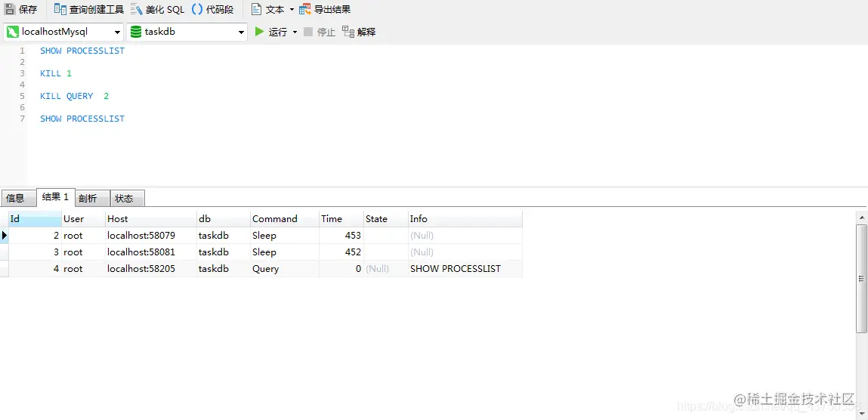Click the KILL QUERY 2 line in editor

click(74, 96)
